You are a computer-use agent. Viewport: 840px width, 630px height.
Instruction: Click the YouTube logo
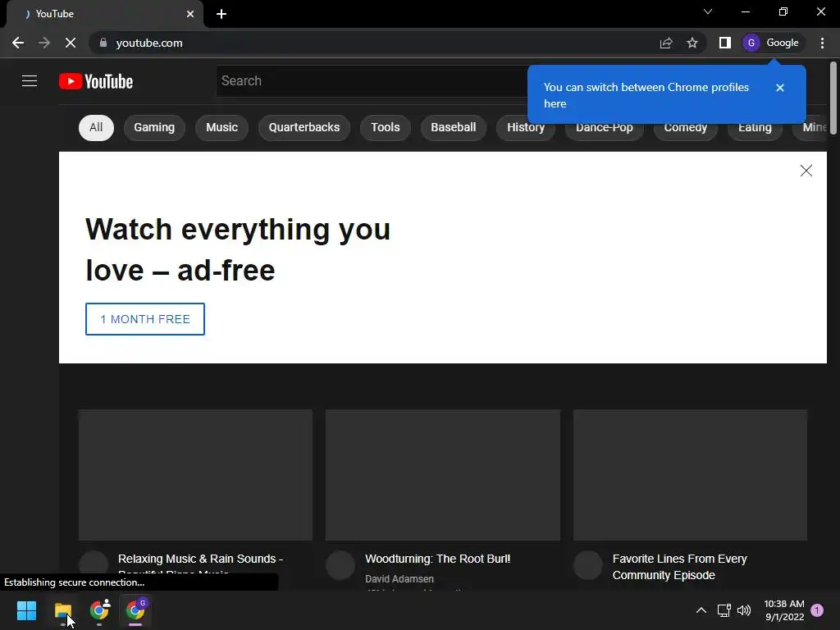point(96,81)
